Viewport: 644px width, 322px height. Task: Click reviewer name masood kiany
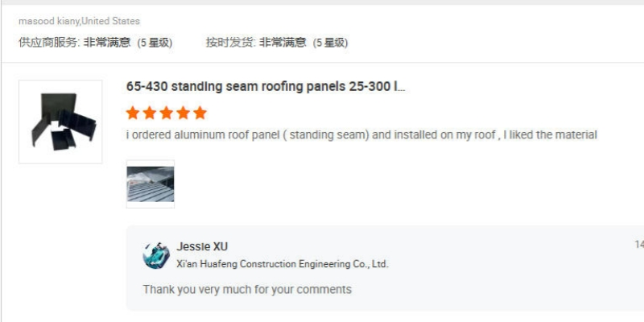pos(49,21)
